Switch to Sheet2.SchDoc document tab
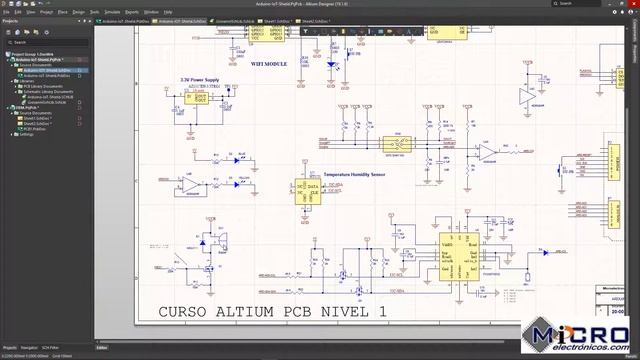The image size is (640, 360). pos(313,21)
